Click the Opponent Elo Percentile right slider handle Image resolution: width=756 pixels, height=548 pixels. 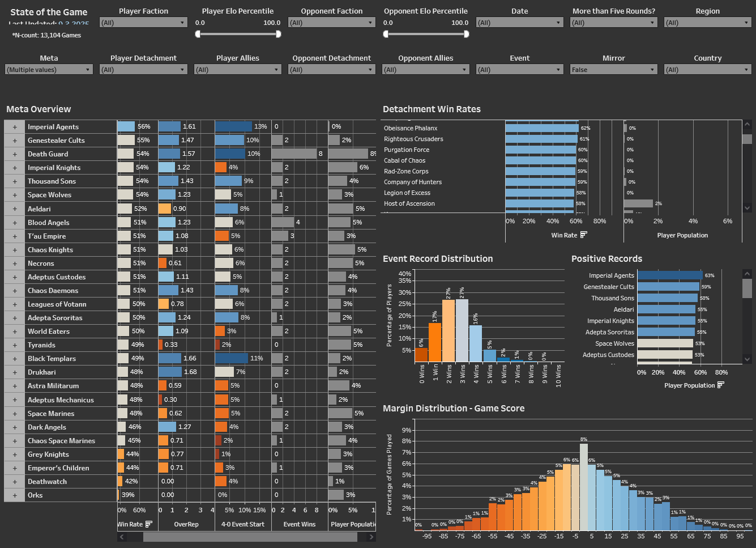tap(466, 34)
